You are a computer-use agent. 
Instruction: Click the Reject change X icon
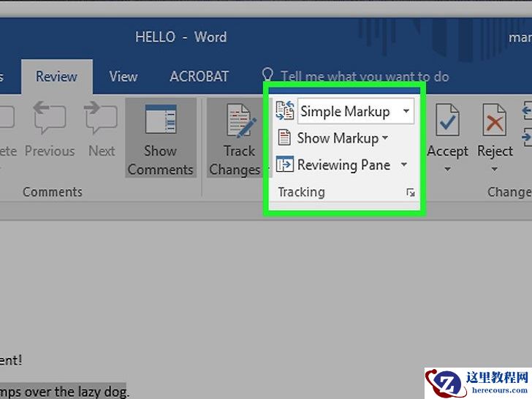[x=494, y=121]
